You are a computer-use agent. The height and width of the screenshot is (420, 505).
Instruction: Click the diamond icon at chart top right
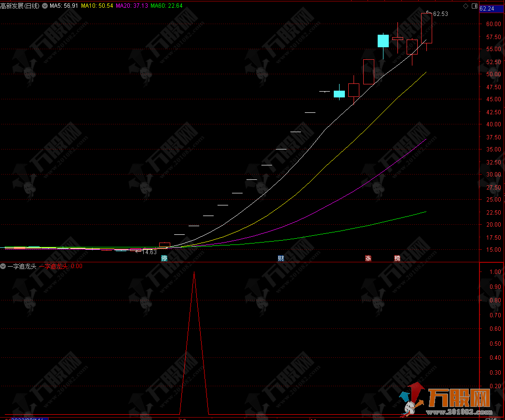(x=465, y=6)
